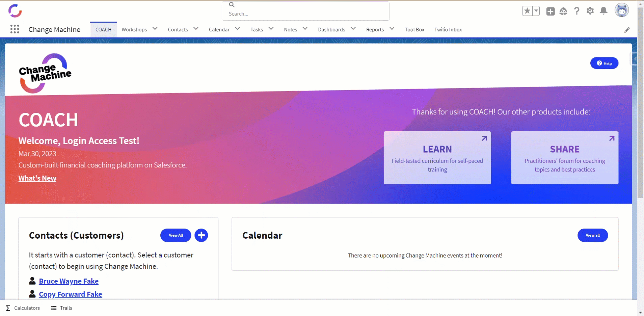Click the Bruce Wayne Fake person icon
Screen dimensions: 644x316
pos(32,281)
